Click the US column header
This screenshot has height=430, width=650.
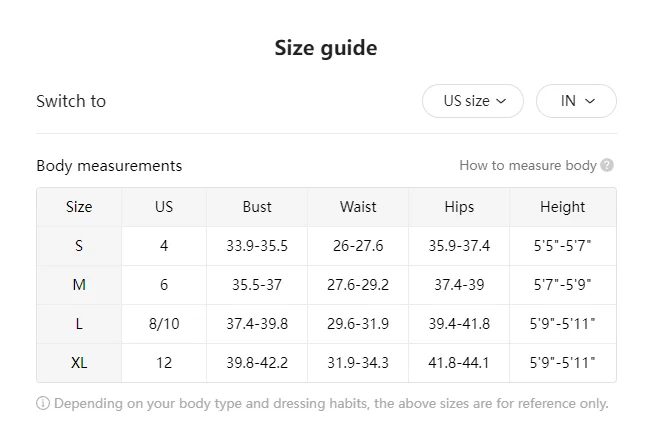[x=164, y=207]
